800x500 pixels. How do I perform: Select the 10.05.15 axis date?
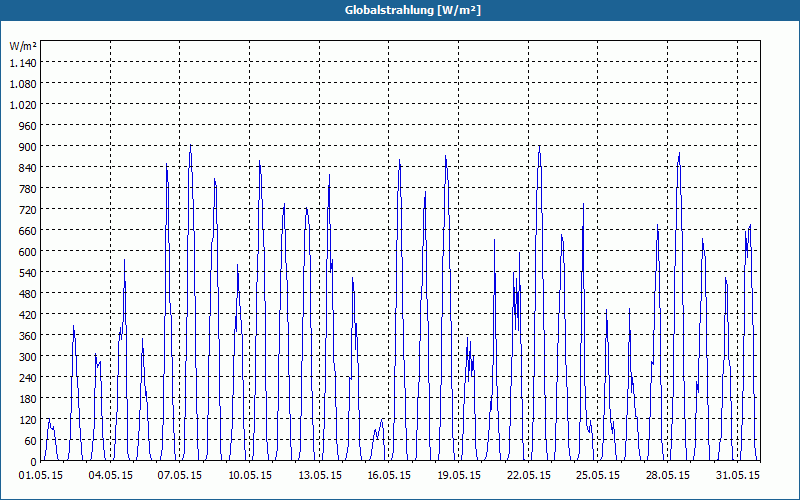[x=250, y=476]
